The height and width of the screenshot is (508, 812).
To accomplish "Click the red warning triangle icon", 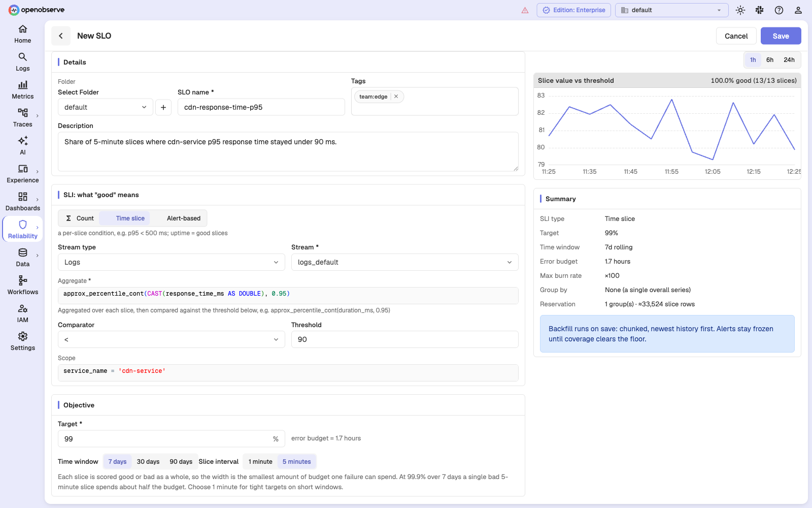I will (x=525, y=10).
